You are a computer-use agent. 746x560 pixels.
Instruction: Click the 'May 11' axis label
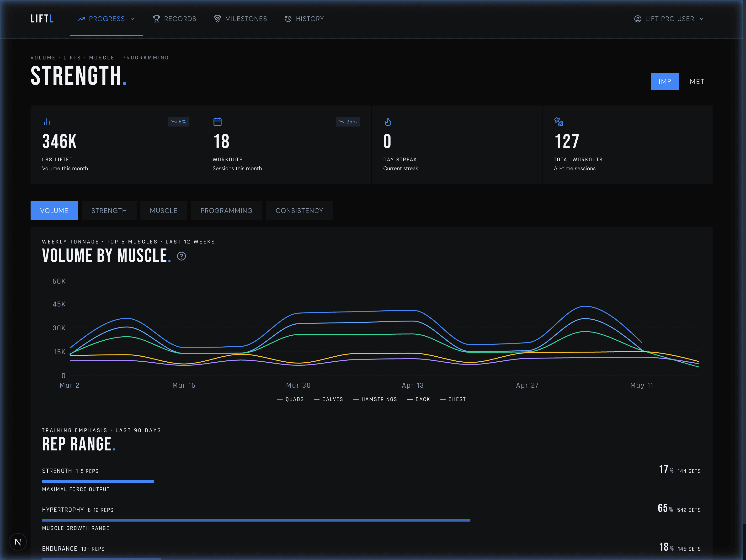click(642, 385)
